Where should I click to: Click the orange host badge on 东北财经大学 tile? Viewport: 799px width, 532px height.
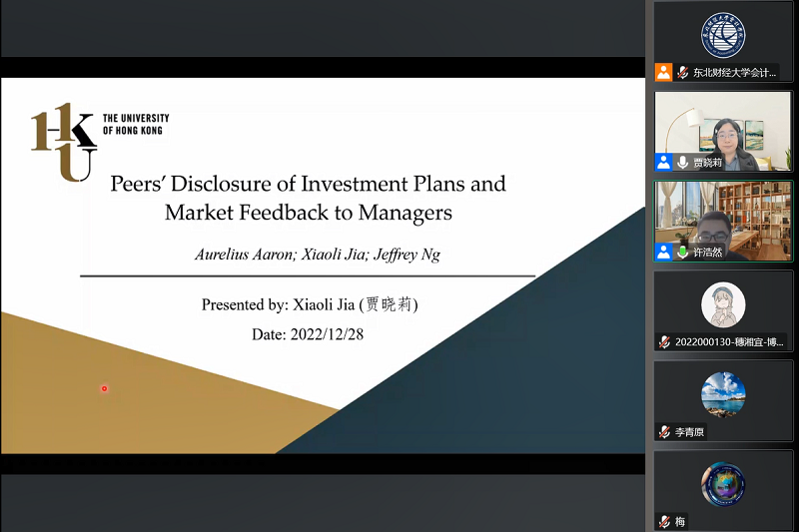pos(663,72)
